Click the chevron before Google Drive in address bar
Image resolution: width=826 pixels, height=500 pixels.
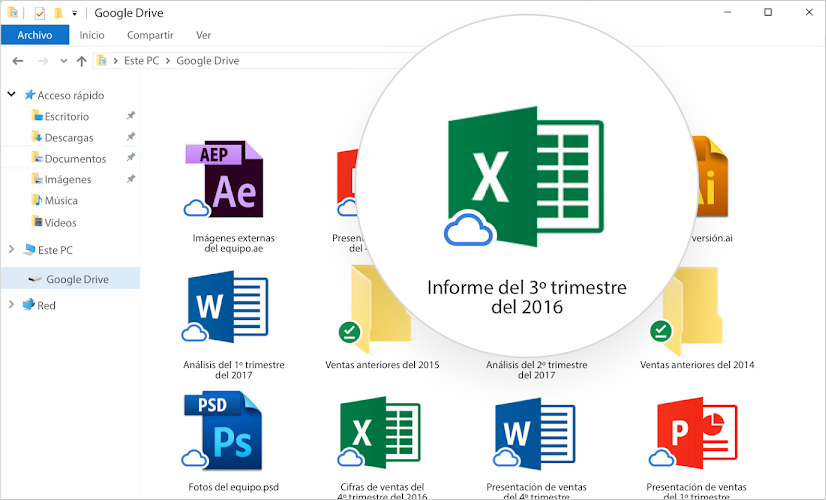(x=168, y=61)
